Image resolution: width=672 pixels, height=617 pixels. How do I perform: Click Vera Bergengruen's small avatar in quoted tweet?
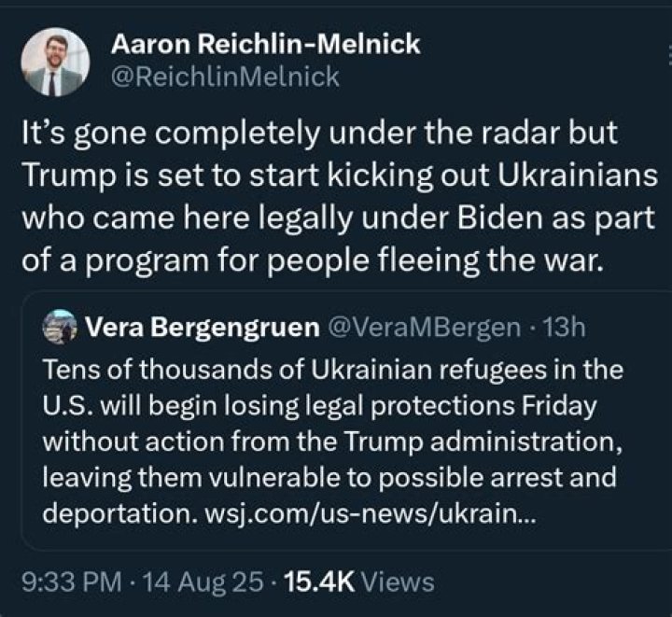coord(63,327)
